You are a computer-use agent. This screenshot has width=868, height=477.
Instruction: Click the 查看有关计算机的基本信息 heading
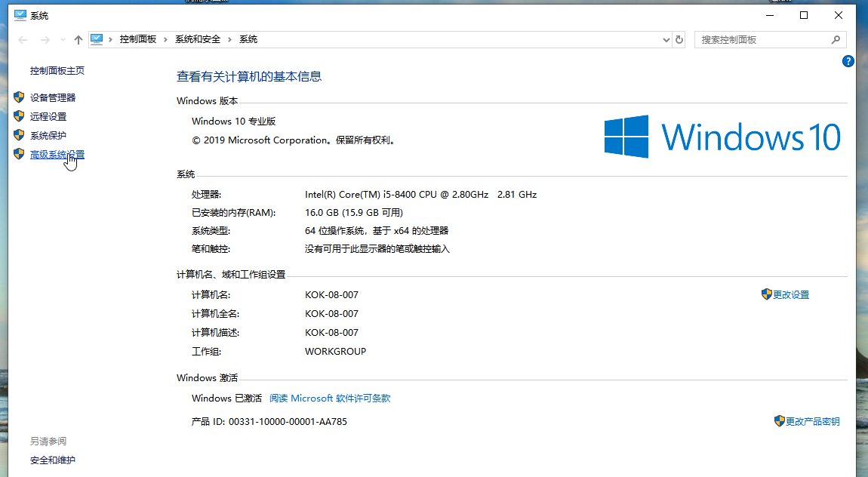click(x=249, y=77)
